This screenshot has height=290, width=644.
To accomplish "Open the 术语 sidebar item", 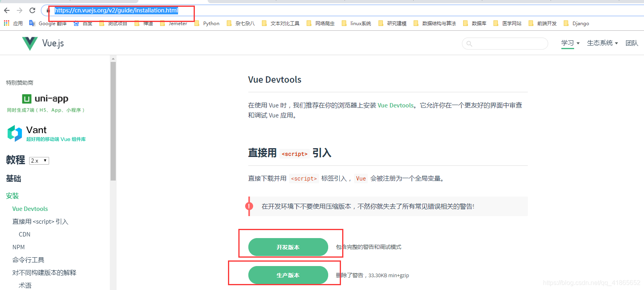I will pyautogui.click(x=25, y=286).
